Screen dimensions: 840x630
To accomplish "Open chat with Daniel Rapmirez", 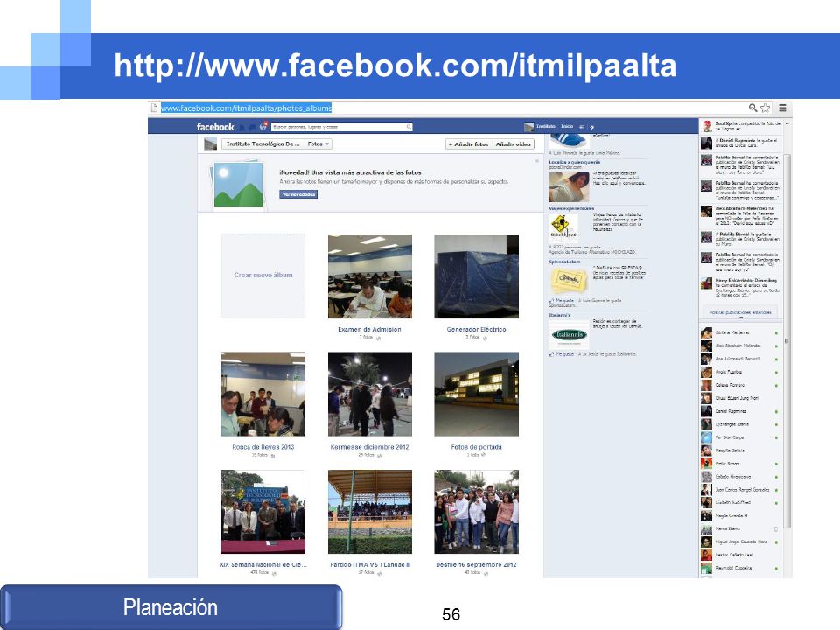I will tap(741, 411).
